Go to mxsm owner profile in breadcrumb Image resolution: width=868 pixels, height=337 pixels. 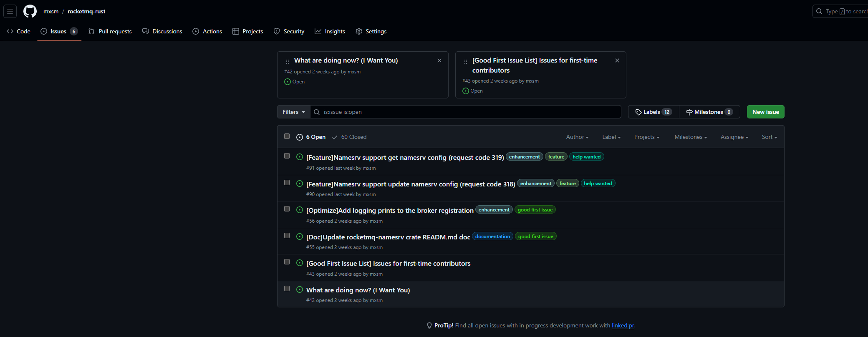point(51,11)
